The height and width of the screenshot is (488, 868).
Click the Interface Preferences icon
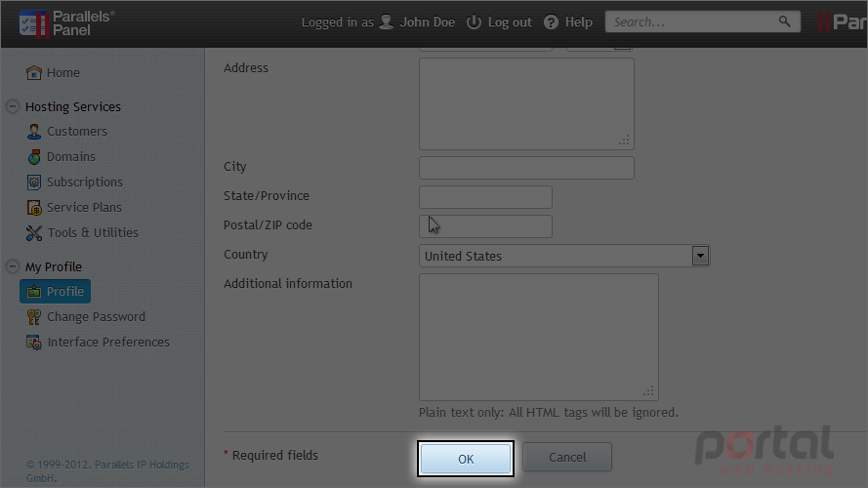[34, 343]
